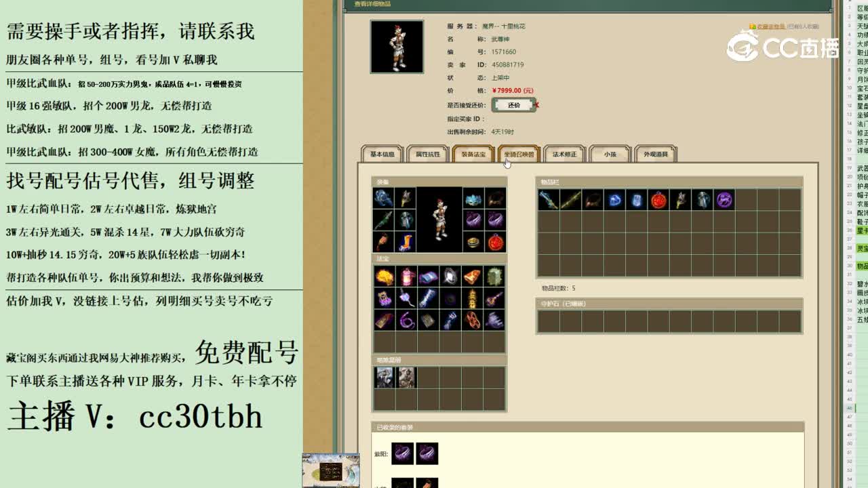Select the red round talisman in the 物品栏 inventory

tap(658, 199)
